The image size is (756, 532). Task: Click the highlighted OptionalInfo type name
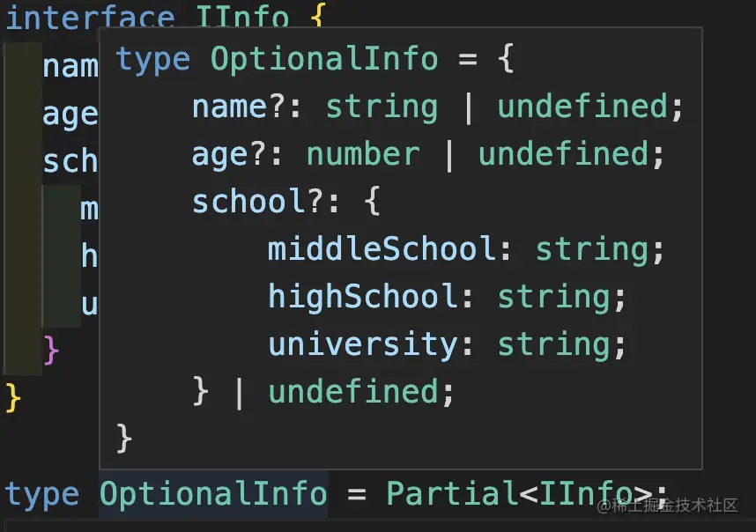[213, 494]
